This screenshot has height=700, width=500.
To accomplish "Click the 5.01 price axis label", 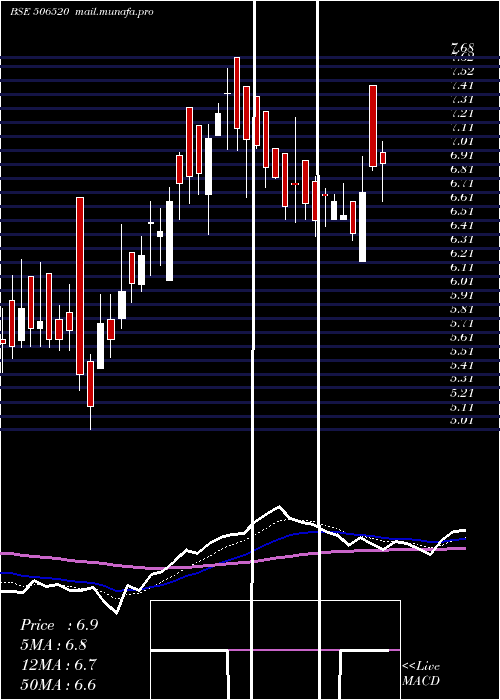I will (x=462, y=421).
